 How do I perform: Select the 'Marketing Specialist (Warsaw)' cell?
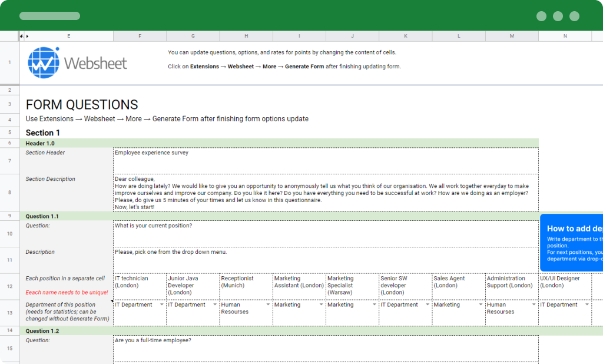point(352,287)
